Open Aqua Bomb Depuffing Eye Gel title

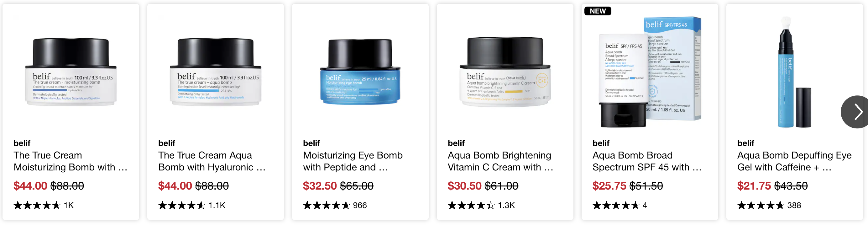794,161
